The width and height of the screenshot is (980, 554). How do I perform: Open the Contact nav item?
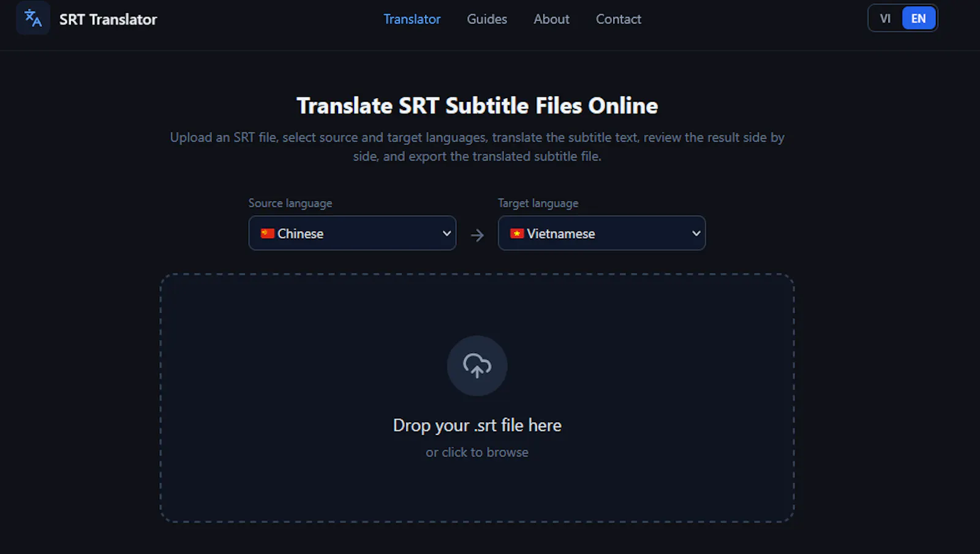pyautogui.click(x=619, y=19)
